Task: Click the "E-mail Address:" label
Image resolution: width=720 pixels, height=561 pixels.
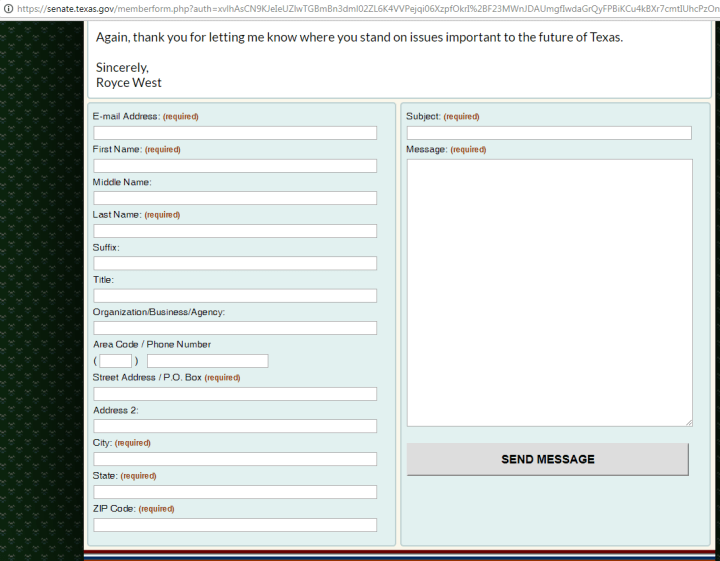Action: [126, 116]
